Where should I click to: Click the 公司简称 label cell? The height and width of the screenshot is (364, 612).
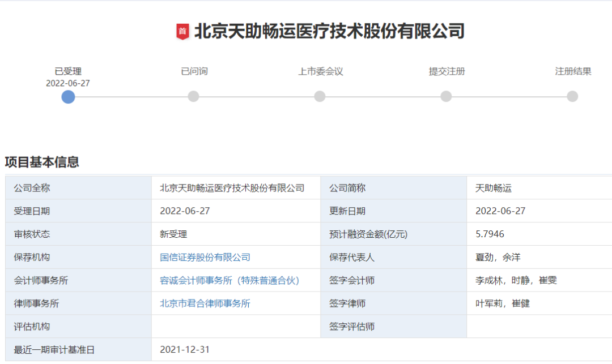pos(393,188)
